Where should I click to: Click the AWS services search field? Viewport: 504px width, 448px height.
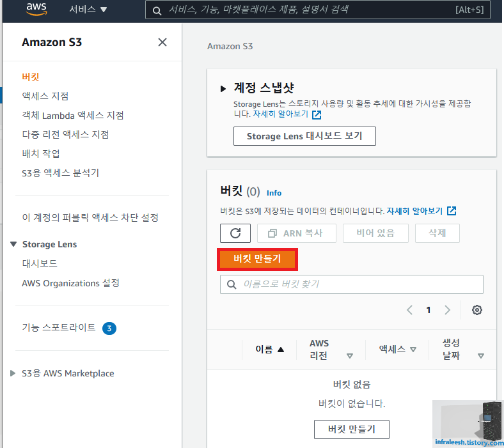(x=318, y=10)
